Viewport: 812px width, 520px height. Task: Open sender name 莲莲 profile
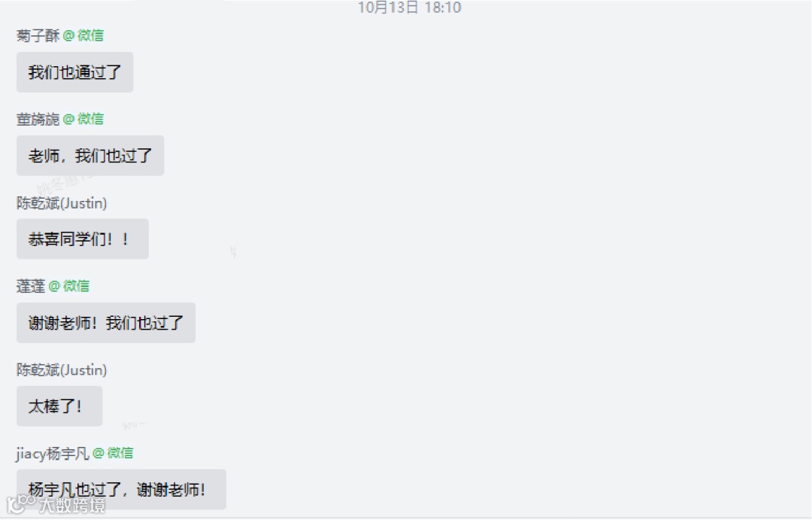click(31, 286)
